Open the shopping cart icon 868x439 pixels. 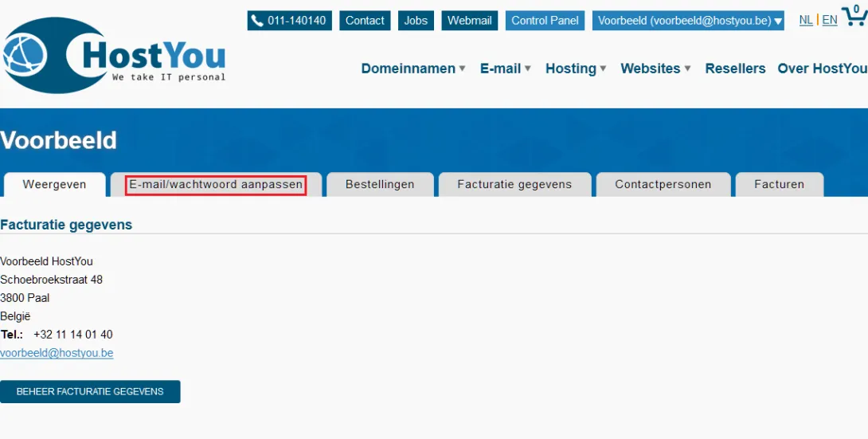853,17
